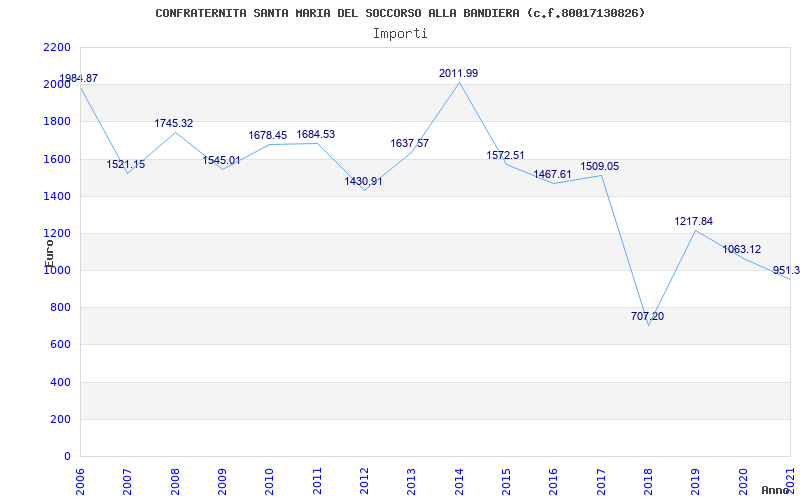Select the 1800 y-axis tick label

tap(57, 122)
